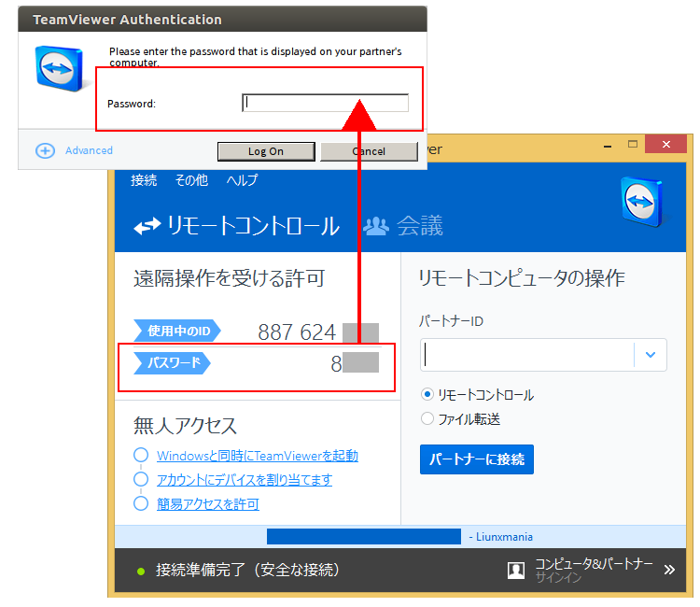Expand computers panel with double chevron
700x607 pixels.
point(669,570)
